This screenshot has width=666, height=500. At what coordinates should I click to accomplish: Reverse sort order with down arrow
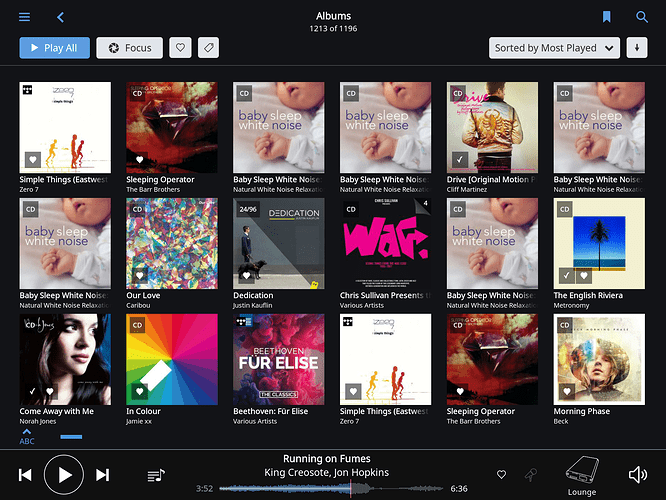[x=637, y=48]
